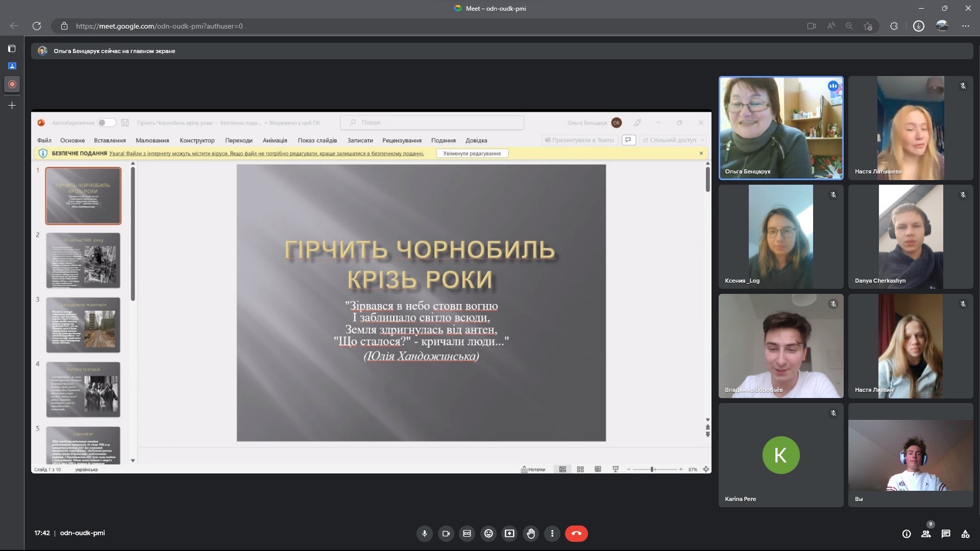980x551 pixels.
Task: Open the emoji reactions button
Action: pyautogui.click(x=488, y=534)
